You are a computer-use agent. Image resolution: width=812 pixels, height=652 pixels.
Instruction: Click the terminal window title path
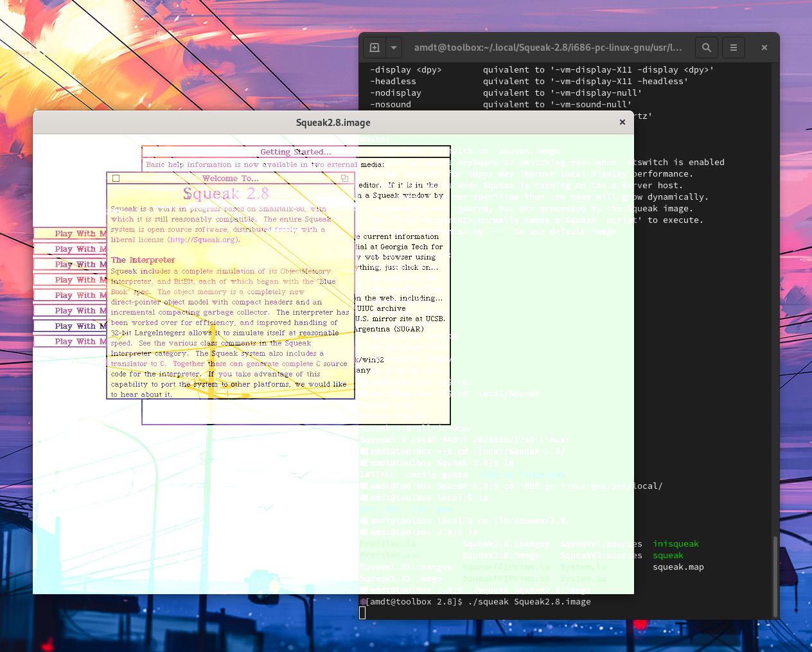(548, 48)
